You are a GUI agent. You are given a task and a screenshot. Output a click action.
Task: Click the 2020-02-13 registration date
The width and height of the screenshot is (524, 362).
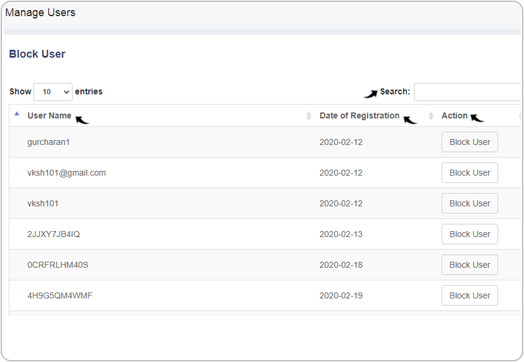pyautogui.click(x=341, y=234)
